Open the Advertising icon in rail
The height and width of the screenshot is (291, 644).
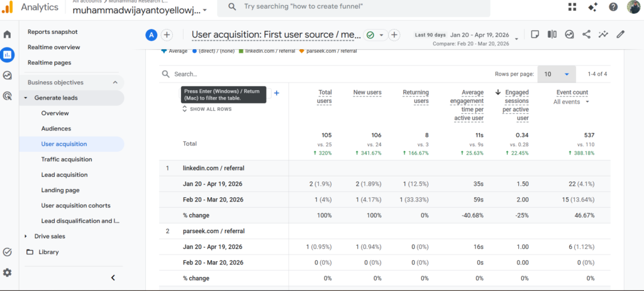point(7,96)
